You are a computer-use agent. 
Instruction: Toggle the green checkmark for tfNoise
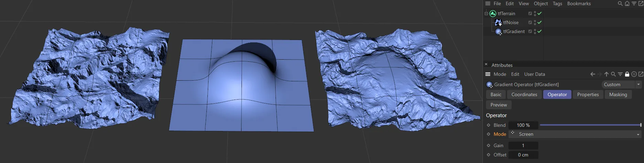[x=539, y=22]
